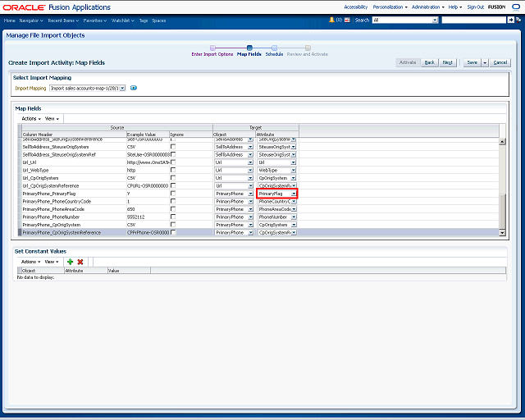This screenshot has height=420, width=525.
Task: Click the green add constant value icon
Action: (71, 261)
